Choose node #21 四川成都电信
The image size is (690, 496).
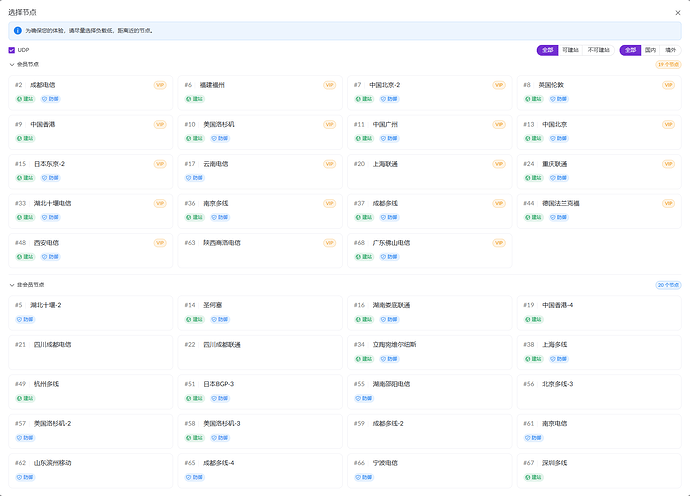(x=91, y=353)
